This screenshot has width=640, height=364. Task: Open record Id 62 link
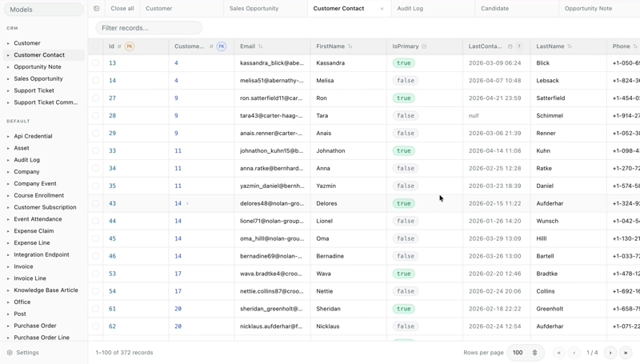point(112,326)
